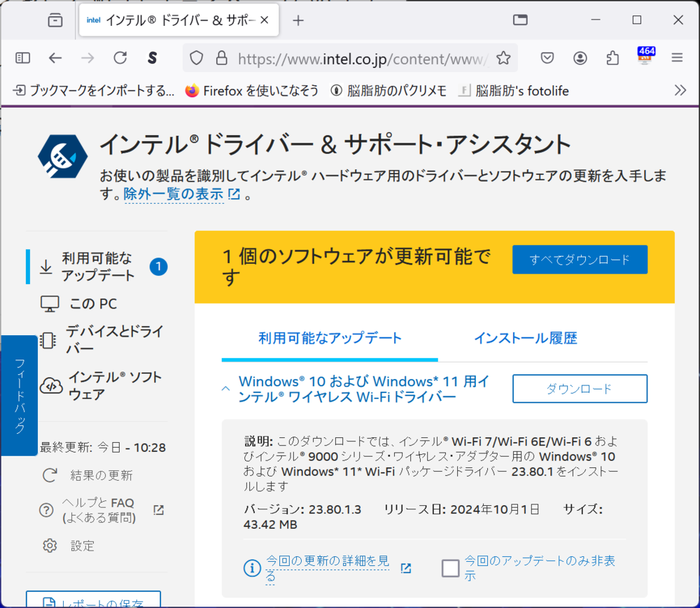The image size is (700, 608).
Task: Click the info icon beside update details link
Action: coord(252,568)
